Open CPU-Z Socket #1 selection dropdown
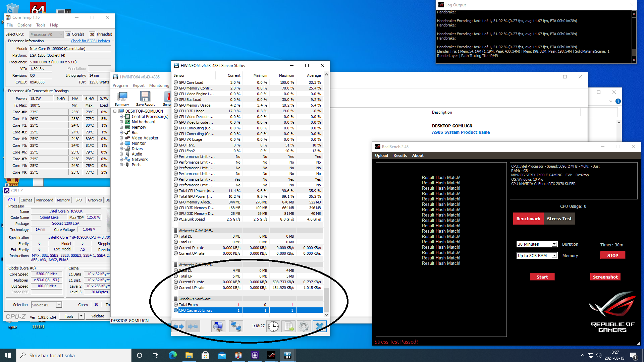The width and height of the screenshot is (644, 362). click(x=46, y=305)
